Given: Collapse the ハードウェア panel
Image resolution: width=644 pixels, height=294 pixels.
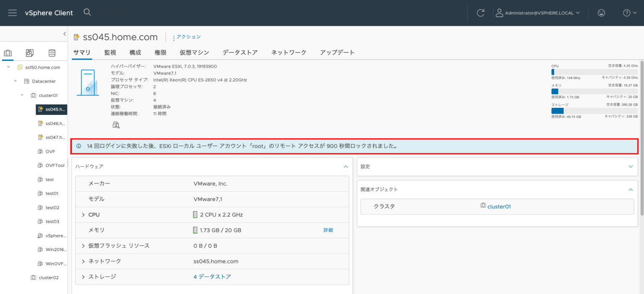Looking at the screenshot, I should pos(346,167).
